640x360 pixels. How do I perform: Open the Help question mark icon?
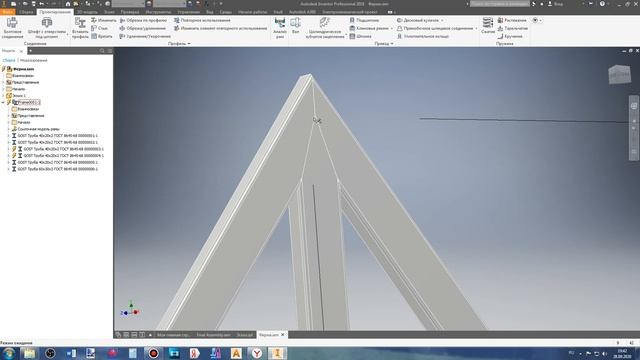602,4
